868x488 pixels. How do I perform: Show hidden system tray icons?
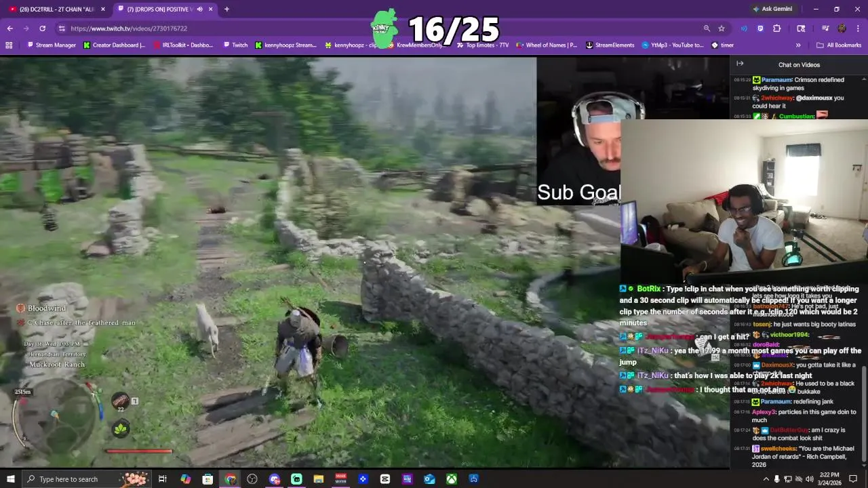(766, 479)
